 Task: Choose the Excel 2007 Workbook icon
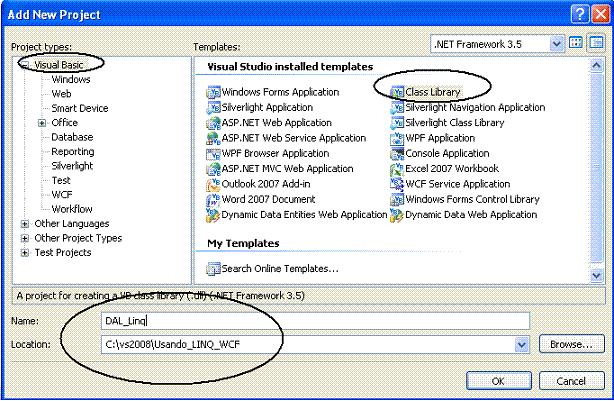[x=397, y=168]
